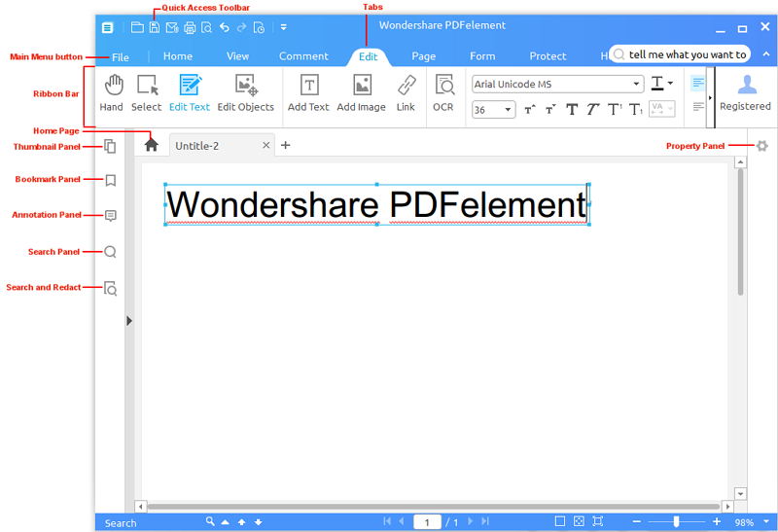Click the Registered user button
The width and height of the screenshot is (778, 532).
point(746,93)
